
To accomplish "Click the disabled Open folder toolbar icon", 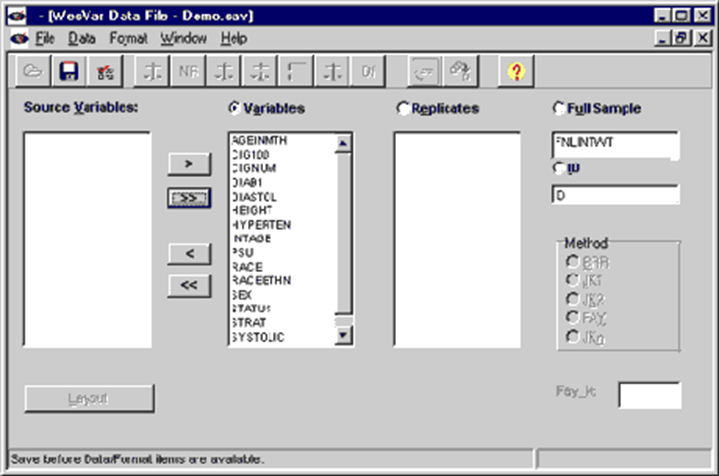I will [33, 71].
